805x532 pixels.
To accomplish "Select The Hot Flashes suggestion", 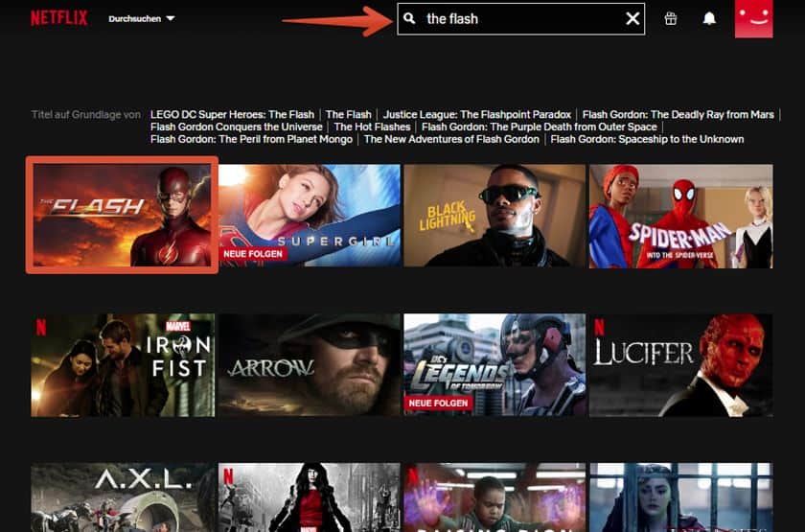I will pyautogui.click(x=372, y=127).
